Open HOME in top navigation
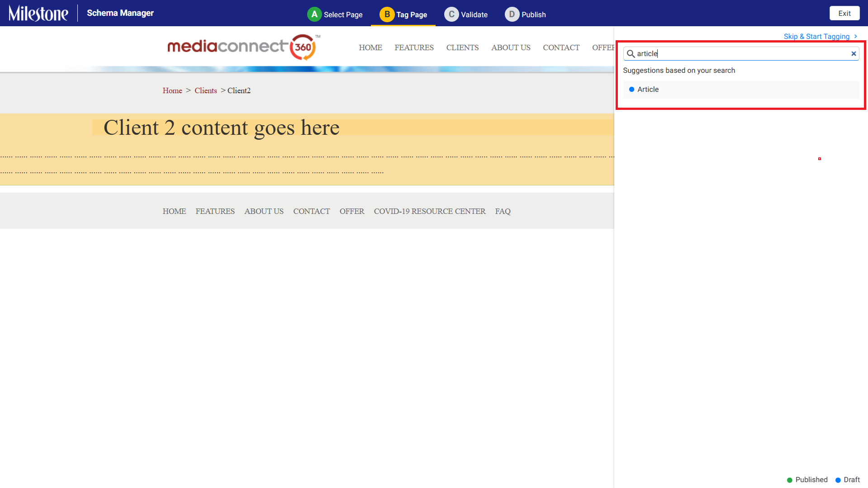This screenshot has width=868, height=488. (x=370, y=47)
